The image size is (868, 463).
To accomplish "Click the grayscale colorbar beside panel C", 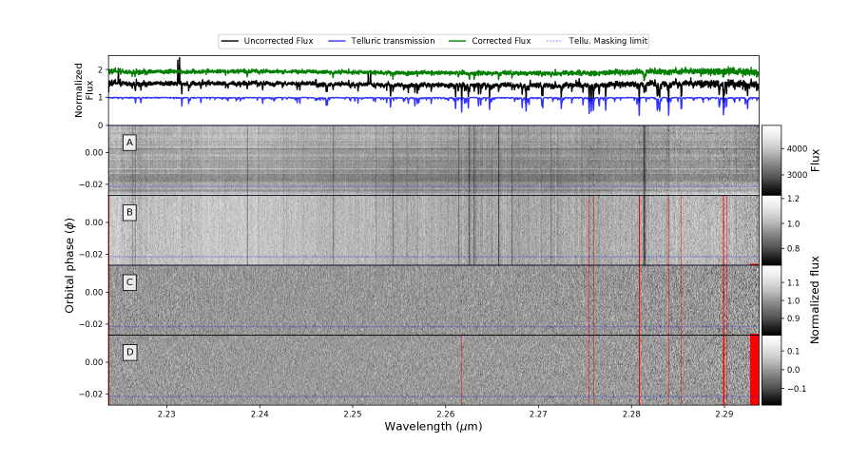I will coord(771,299).
